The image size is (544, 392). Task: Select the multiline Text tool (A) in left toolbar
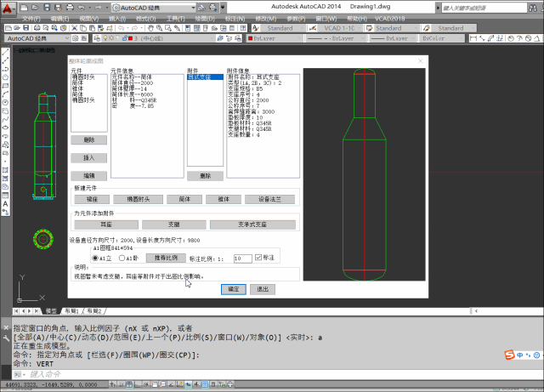click(5, 203)
